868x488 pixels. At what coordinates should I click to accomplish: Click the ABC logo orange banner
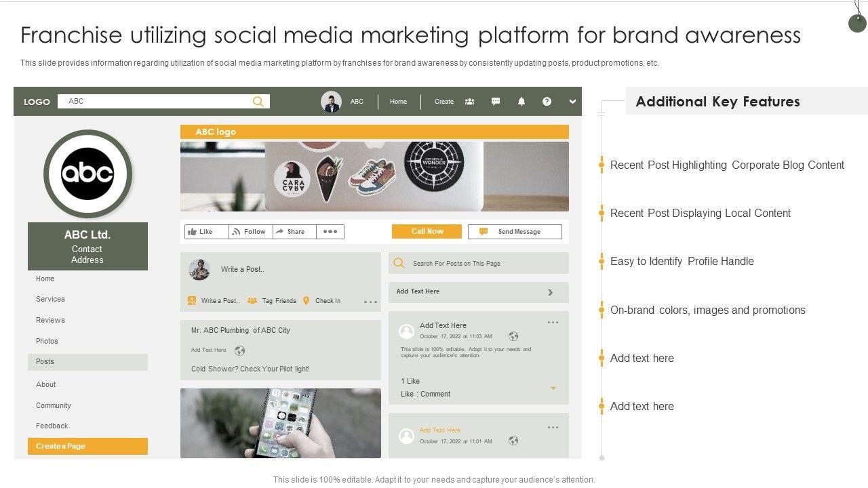374,132
